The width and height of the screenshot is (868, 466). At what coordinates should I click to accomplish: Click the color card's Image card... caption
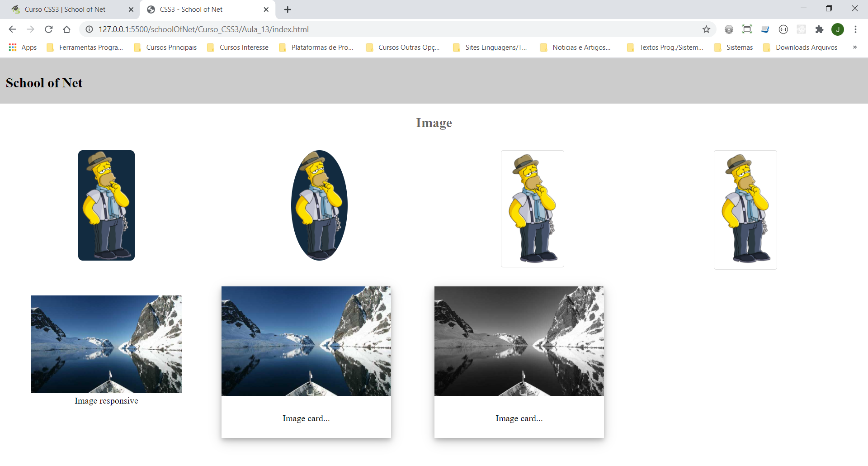[x=306, y=418]
